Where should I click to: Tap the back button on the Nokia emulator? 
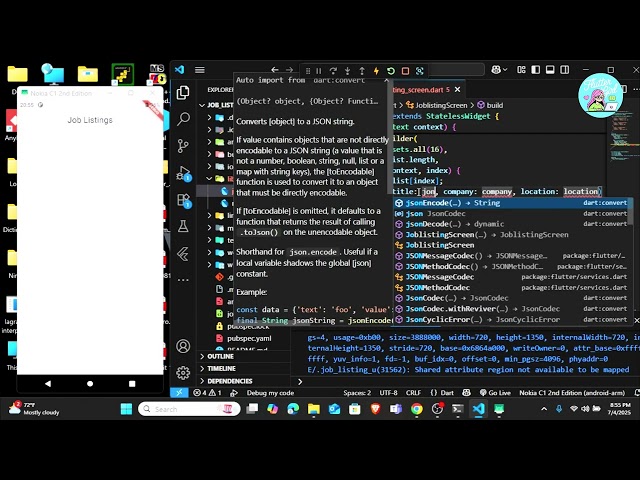(48, 384)
